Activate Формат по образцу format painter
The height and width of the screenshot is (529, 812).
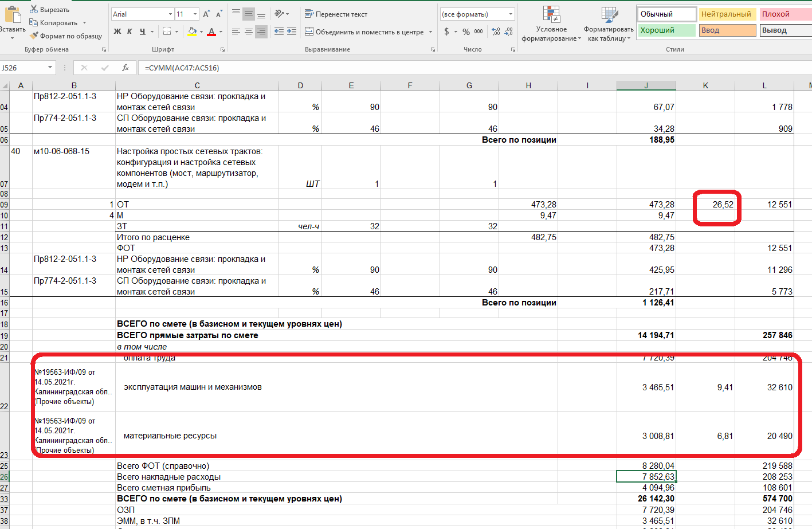click(66, 36)
